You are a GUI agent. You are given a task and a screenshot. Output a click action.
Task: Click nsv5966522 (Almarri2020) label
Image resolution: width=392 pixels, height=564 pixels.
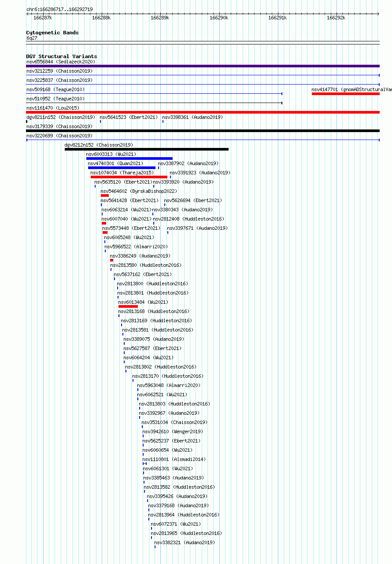(x=137, y=247)
